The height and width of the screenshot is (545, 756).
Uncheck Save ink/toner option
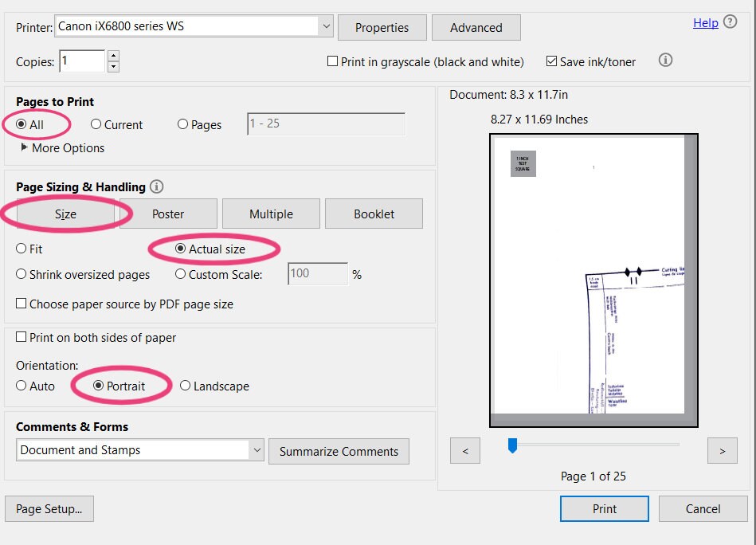click(x=551, y=61)
